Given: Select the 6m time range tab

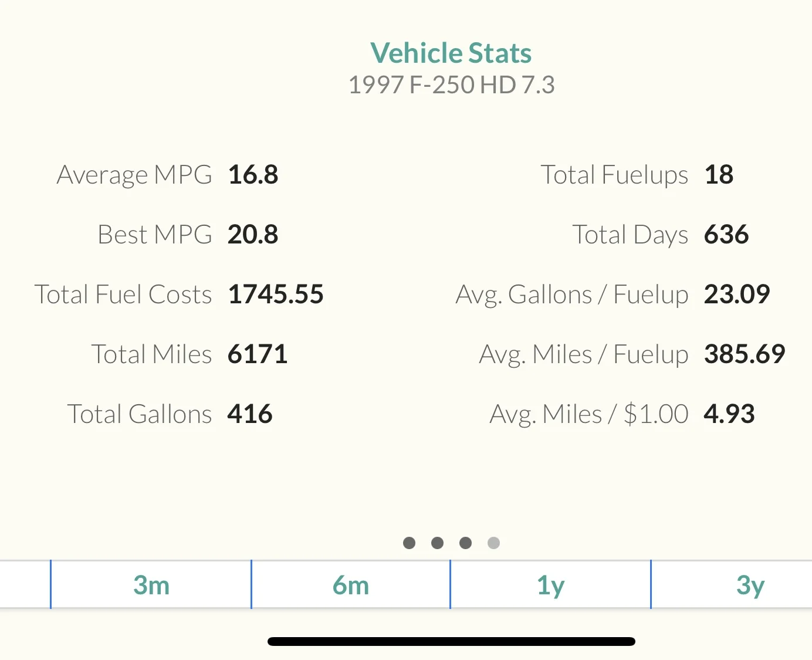Looking at the screenshot, I should click(x=351, y=584).
